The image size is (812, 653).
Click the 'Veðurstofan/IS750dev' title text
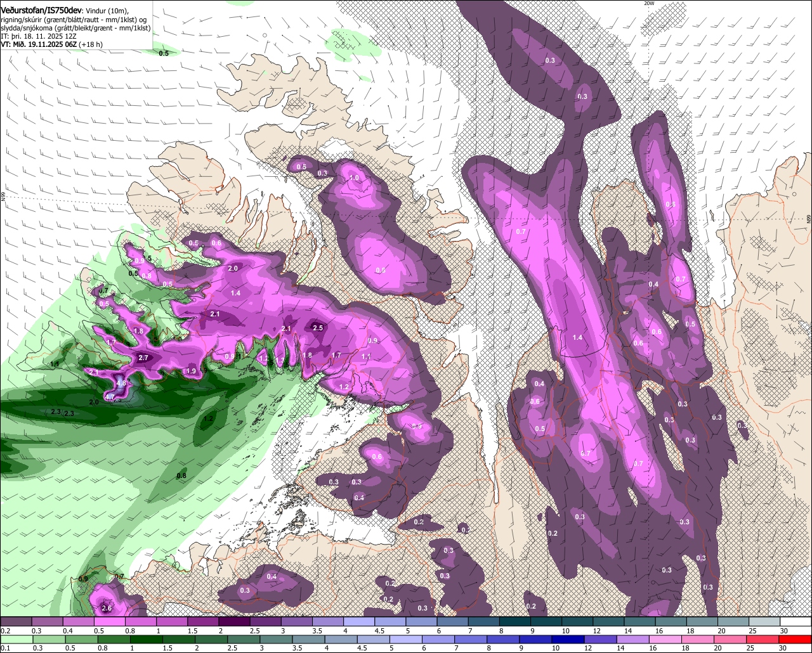tap(41, 10)
